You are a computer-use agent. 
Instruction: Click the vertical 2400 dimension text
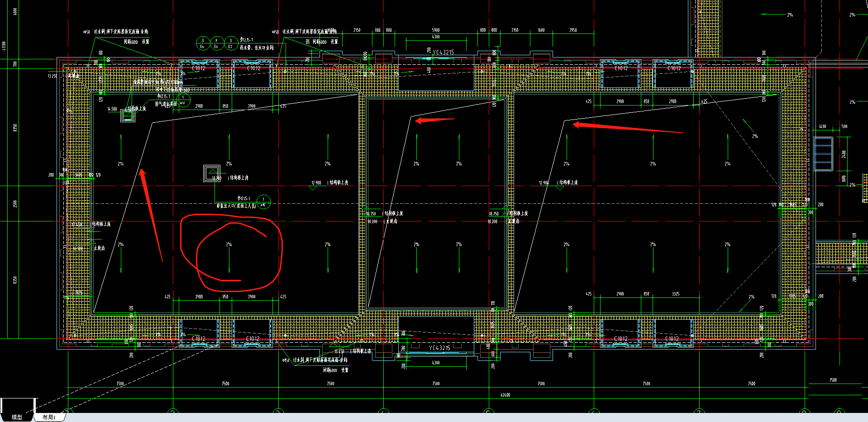pos(844,154)
